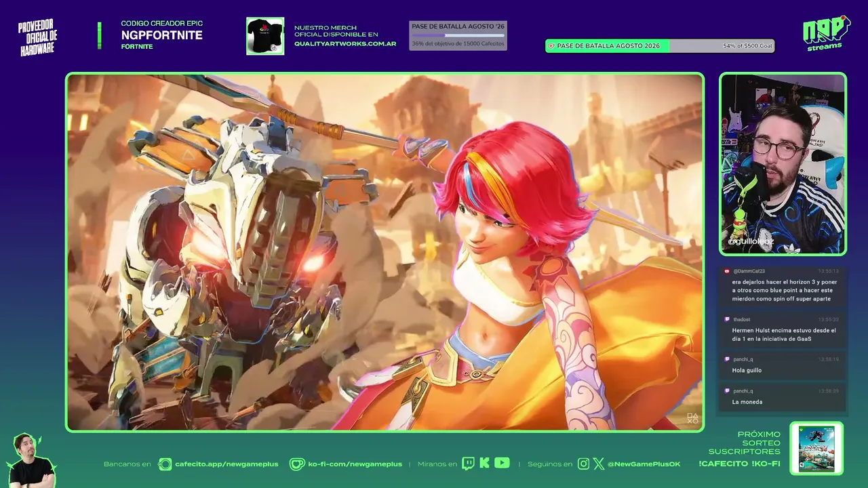Click panchi_q username above 'La moneda'
Image resolution: width=868 pixels, height=488 pixels.
coord(743,391)
